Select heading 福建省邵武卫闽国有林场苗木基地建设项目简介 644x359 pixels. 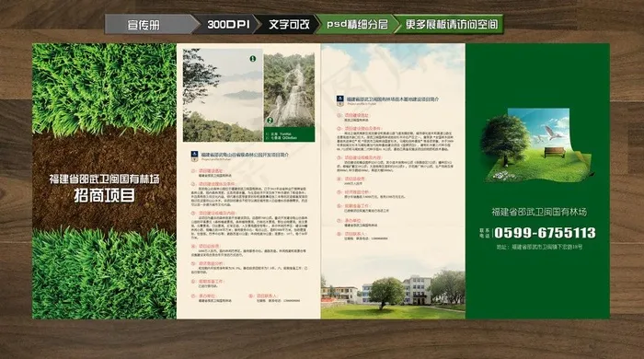pyautogui.click(x=393, y=99)
